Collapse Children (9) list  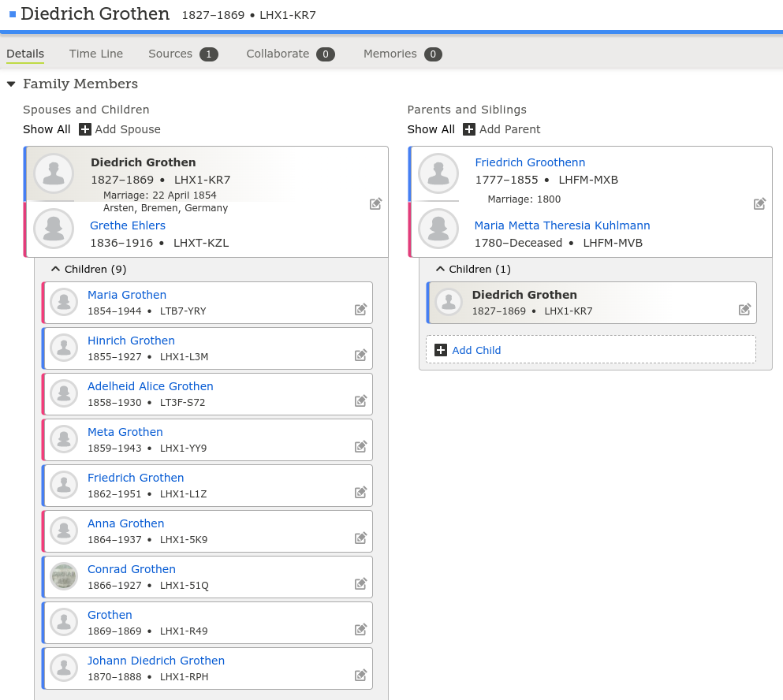(x=55, y=270)
